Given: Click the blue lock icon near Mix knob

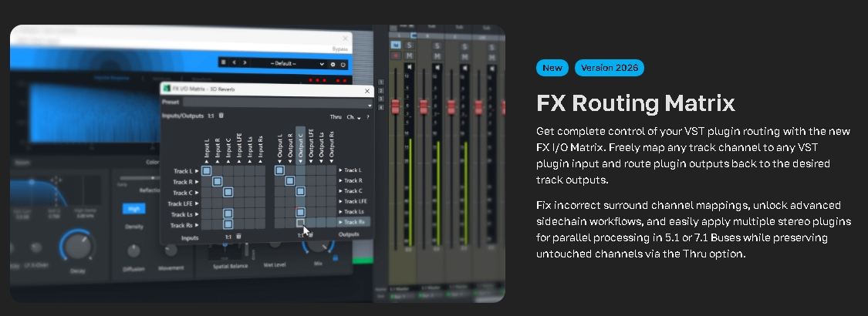Looking at the screenshot, I should [x=335, y=257].
